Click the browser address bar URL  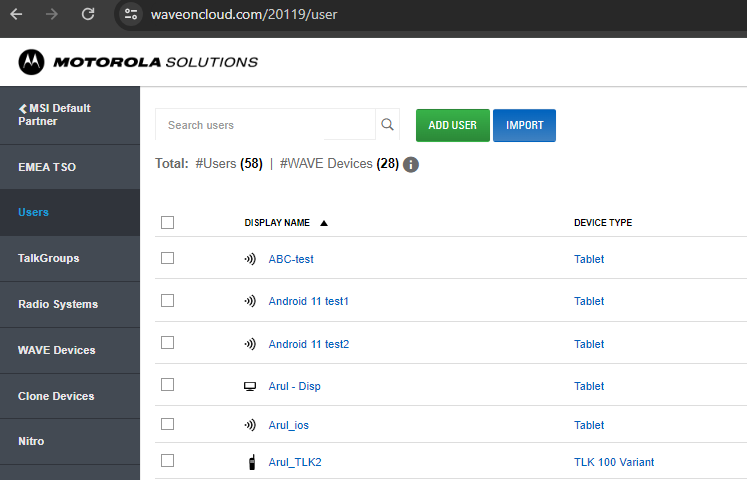click(244, 14)
